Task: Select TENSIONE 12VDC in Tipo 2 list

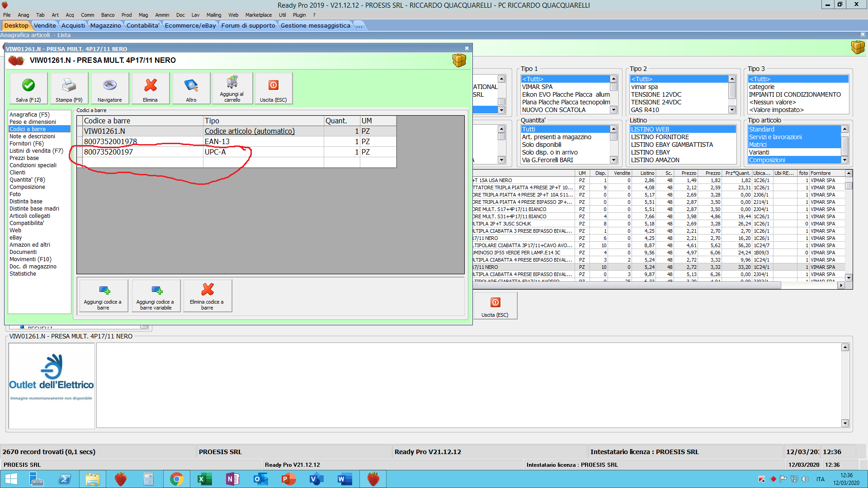Action: coord(679,94)
